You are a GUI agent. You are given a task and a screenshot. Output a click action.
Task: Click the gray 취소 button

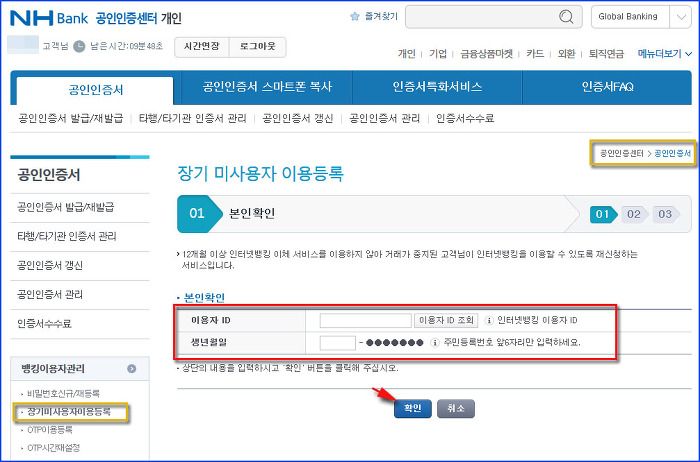[456, 408]
